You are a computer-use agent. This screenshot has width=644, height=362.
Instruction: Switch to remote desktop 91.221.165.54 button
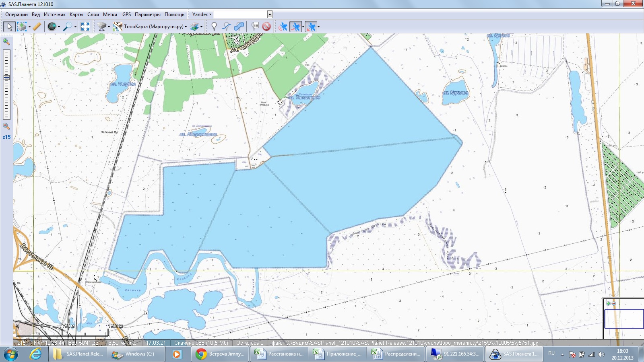click(455, 354)
